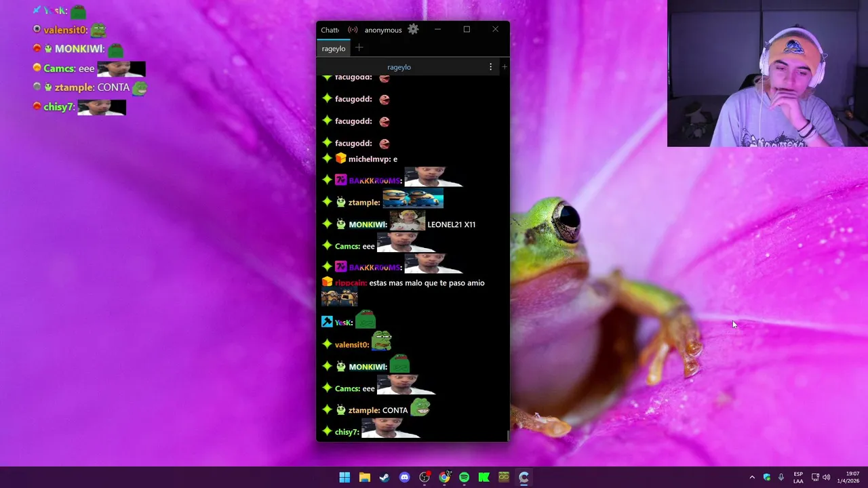Click the "LEONEL21 X11" message text

(452, 224)
